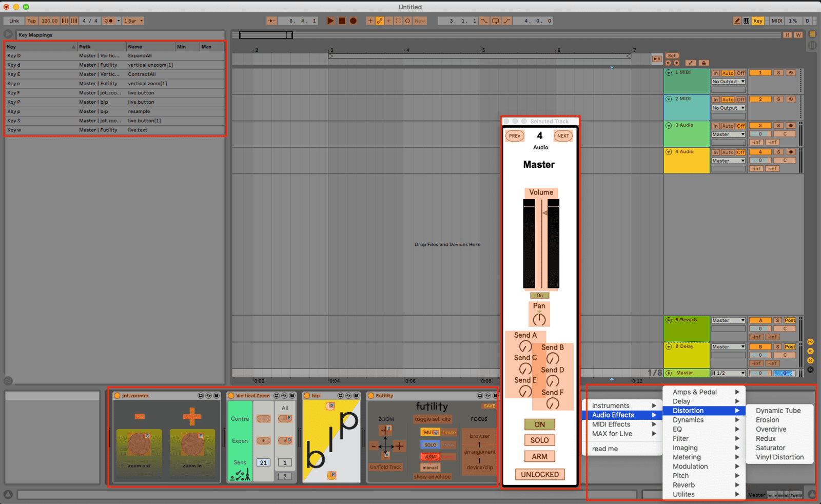Click the MIDI arrangement overdub plus icon
821x504 pixels.
coord(370,21)
